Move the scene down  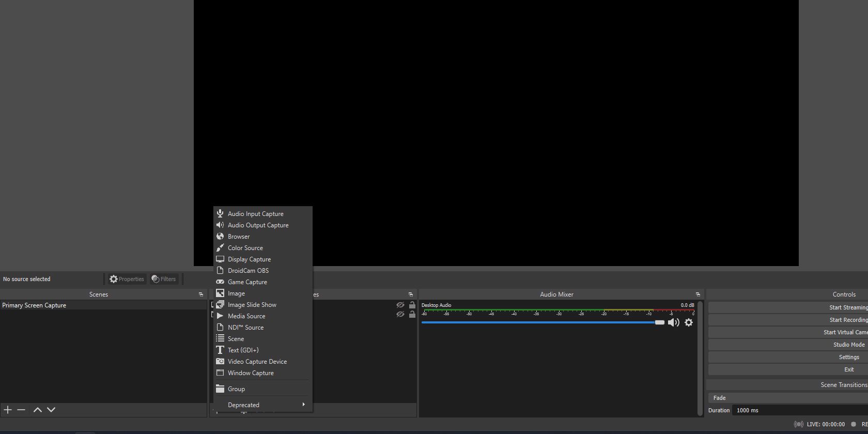pyautogui.click(x=51, y=410)
